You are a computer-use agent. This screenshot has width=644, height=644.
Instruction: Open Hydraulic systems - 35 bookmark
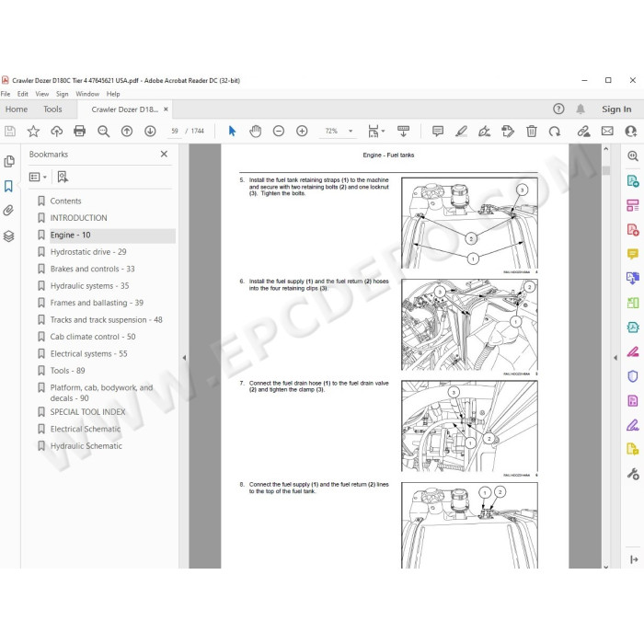89,285
